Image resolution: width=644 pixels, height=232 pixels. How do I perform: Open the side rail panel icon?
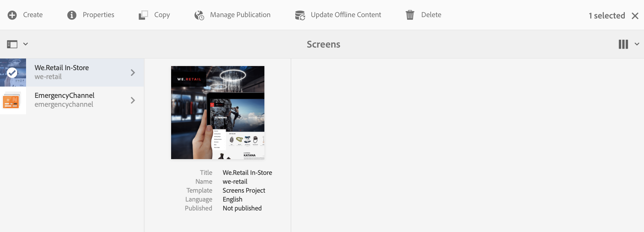[12, 44]
